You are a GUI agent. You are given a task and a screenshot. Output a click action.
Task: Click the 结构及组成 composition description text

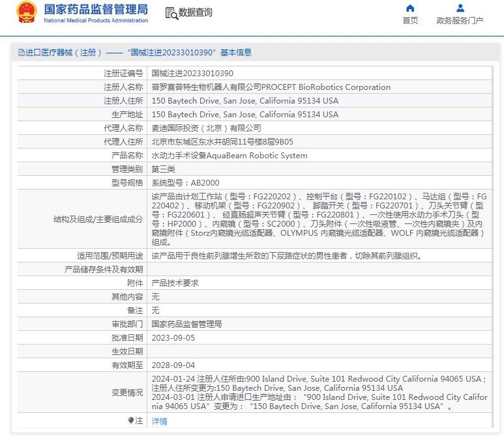click(319, 219)
